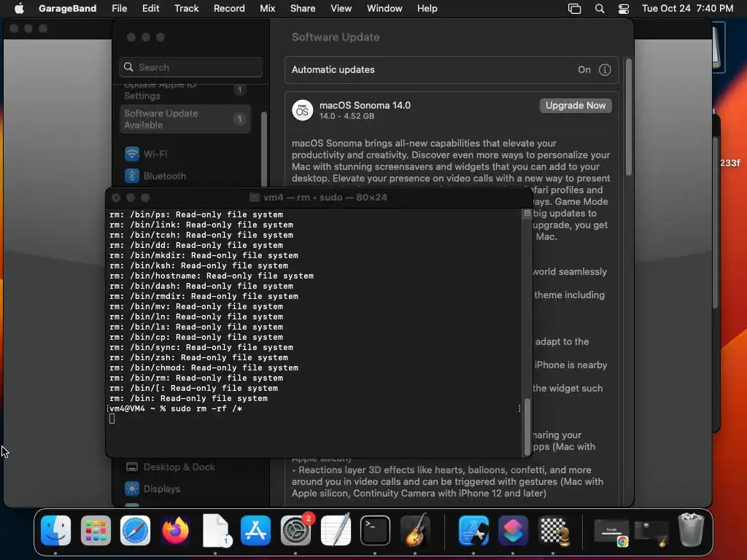Open Finder from the Dock
This screenshot has width=747, height=560.
(x=55, y=530)
